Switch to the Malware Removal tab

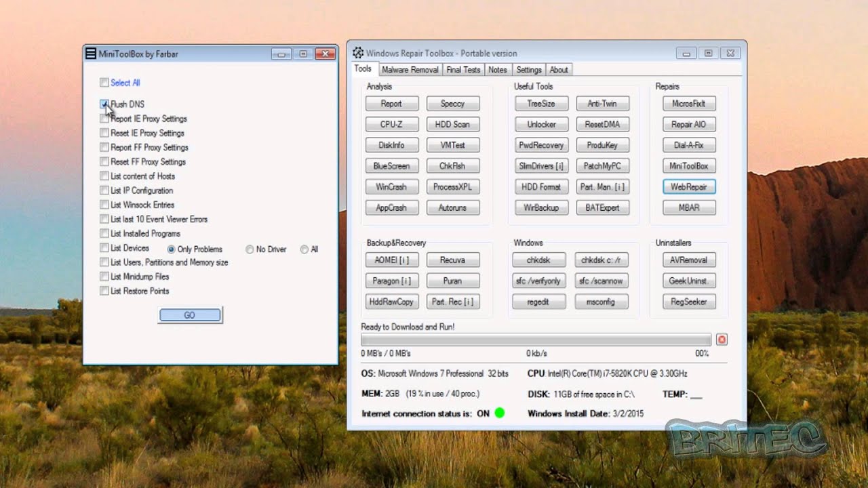[x=410, y=70]
